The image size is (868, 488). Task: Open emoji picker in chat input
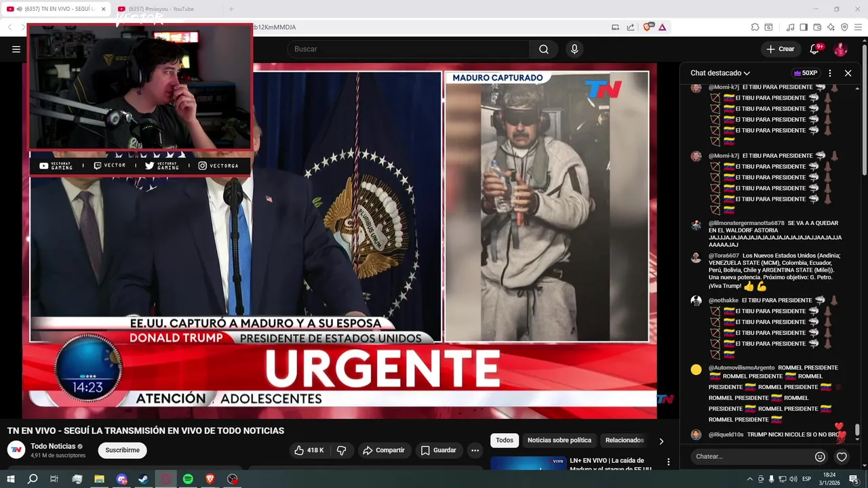820,457
